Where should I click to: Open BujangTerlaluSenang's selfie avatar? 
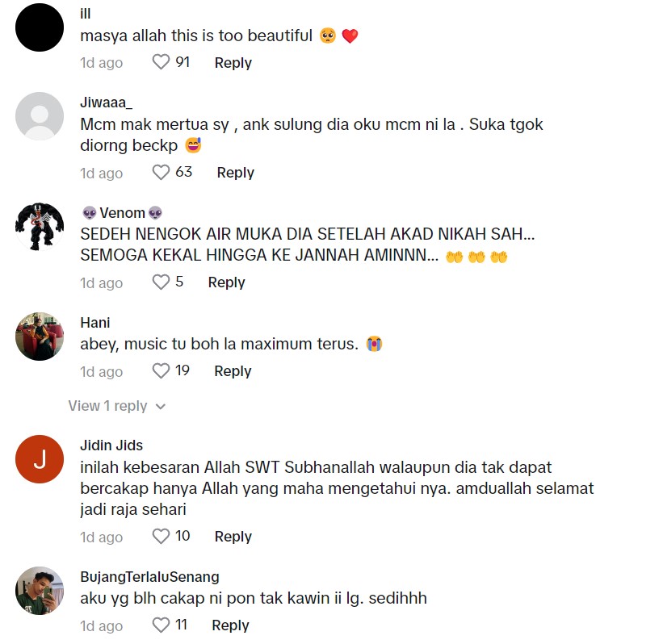click(x=40, y=591)
